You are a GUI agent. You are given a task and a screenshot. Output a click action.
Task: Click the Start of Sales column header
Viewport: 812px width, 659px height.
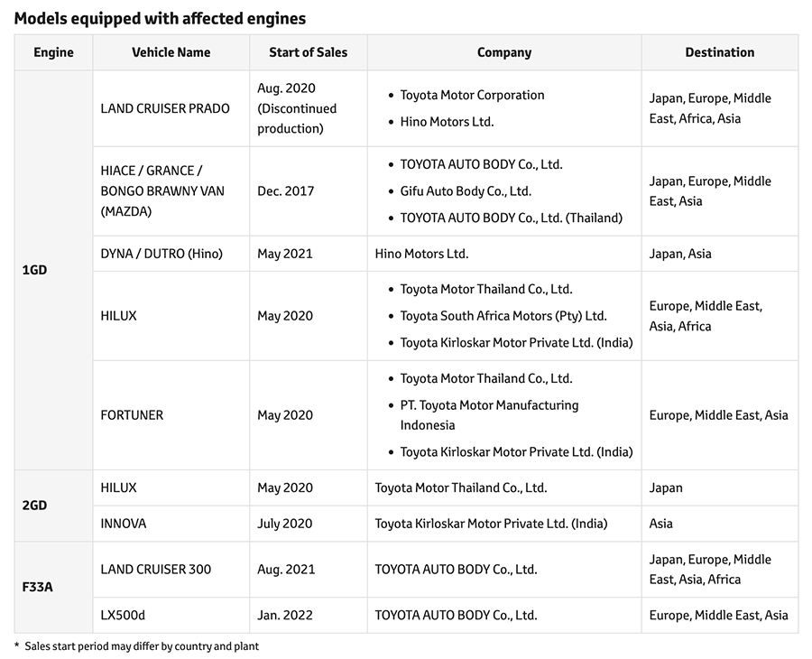click(x=308, y=52)
